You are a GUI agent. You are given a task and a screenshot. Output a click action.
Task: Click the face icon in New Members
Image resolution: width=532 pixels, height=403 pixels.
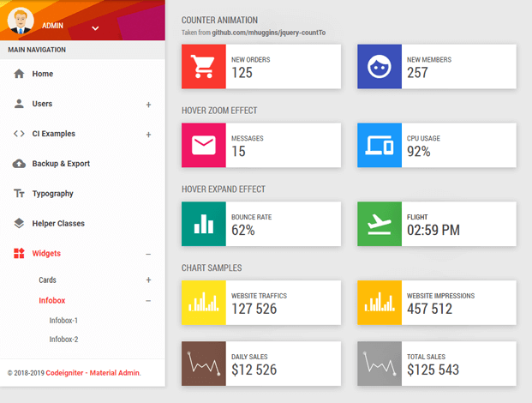pos(379,67)
